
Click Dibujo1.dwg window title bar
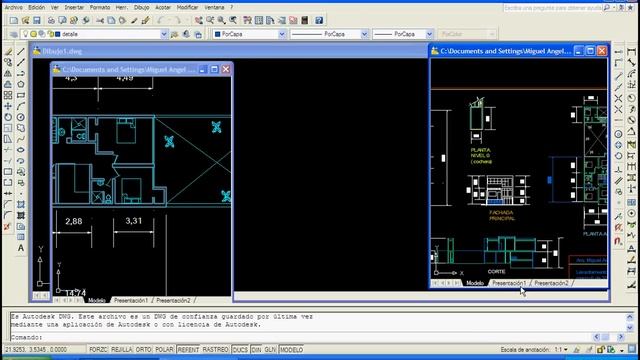point(229,51)
